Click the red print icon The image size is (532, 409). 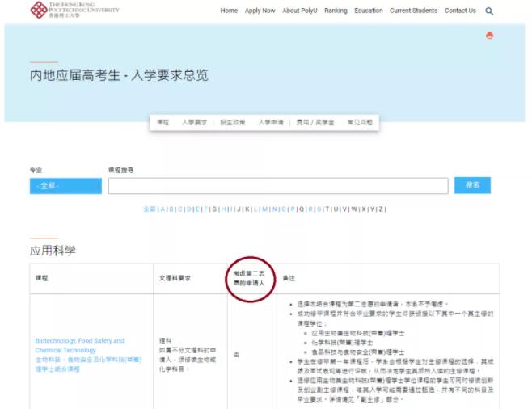coord(489,36)
